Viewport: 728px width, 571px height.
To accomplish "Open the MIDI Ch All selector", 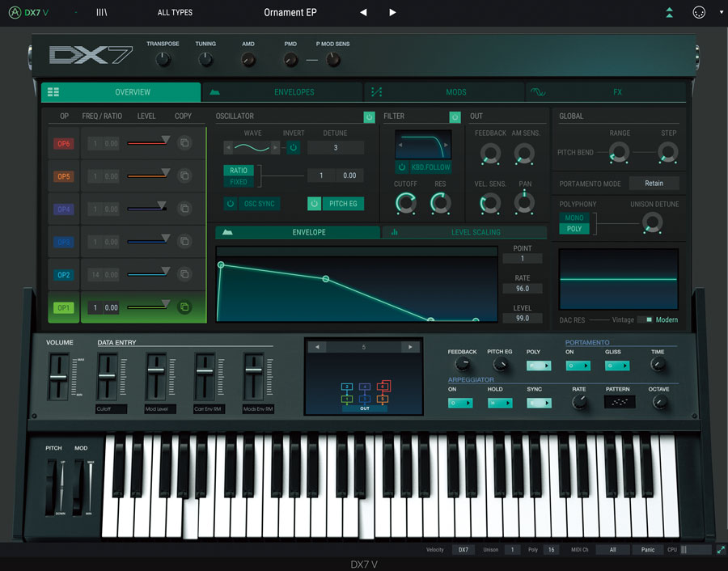I will (613, 550).
